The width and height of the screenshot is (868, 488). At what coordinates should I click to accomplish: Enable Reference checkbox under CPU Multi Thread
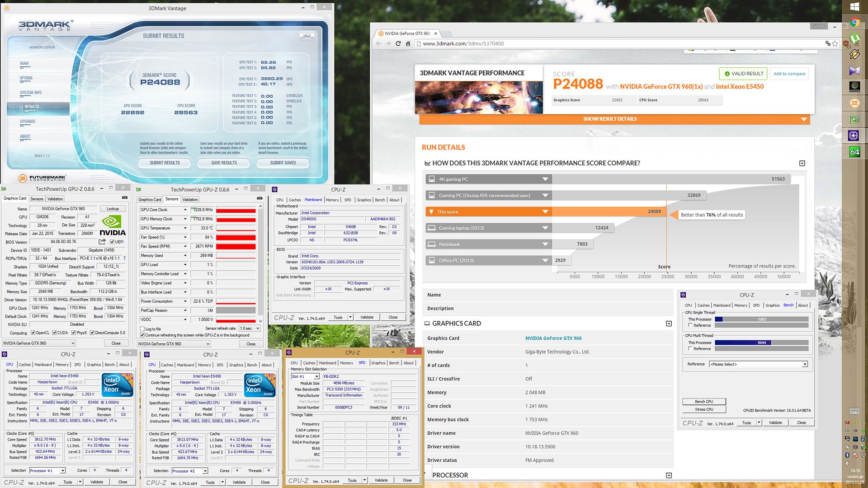click(690, 349)
